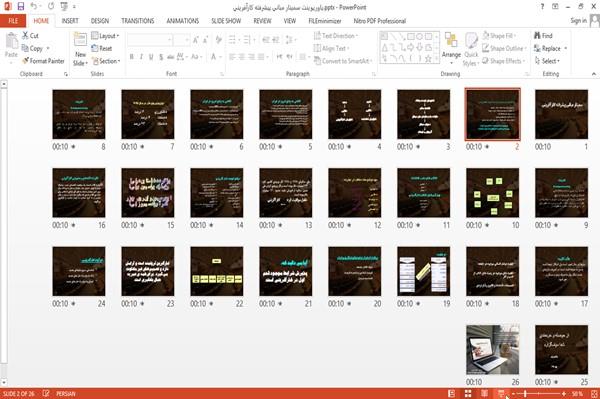
Task: Click Clear All Formatting icon
Action: pos(218,40)
